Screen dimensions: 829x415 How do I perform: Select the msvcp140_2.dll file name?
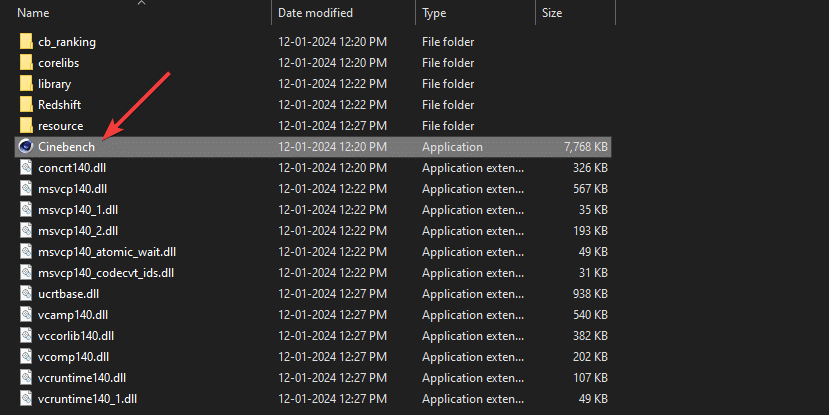pos(78,230)
